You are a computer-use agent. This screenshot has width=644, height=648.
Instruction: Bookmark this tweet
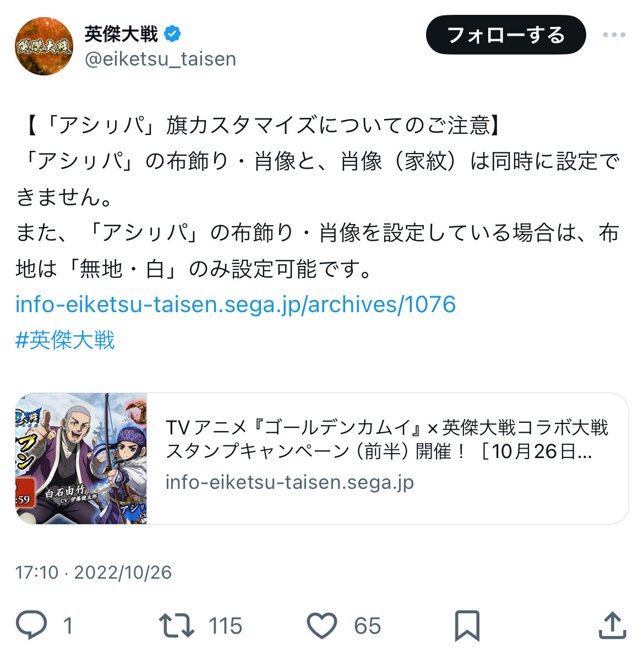pyautogui.click(x=467, y=625)
